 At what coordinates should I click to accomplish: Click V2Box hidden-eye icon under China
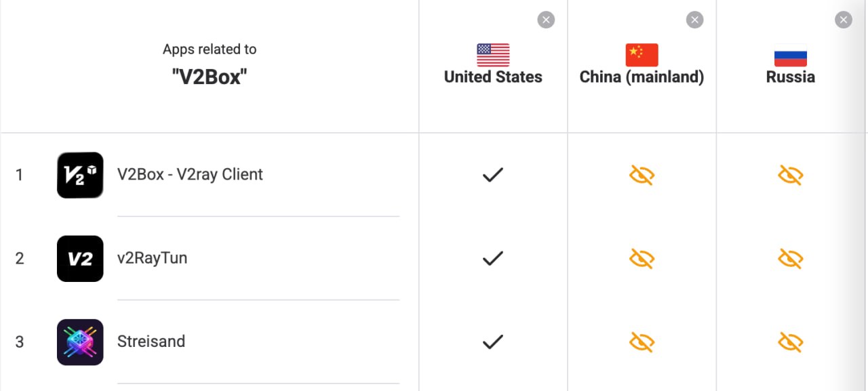click(x=642, y=176)
